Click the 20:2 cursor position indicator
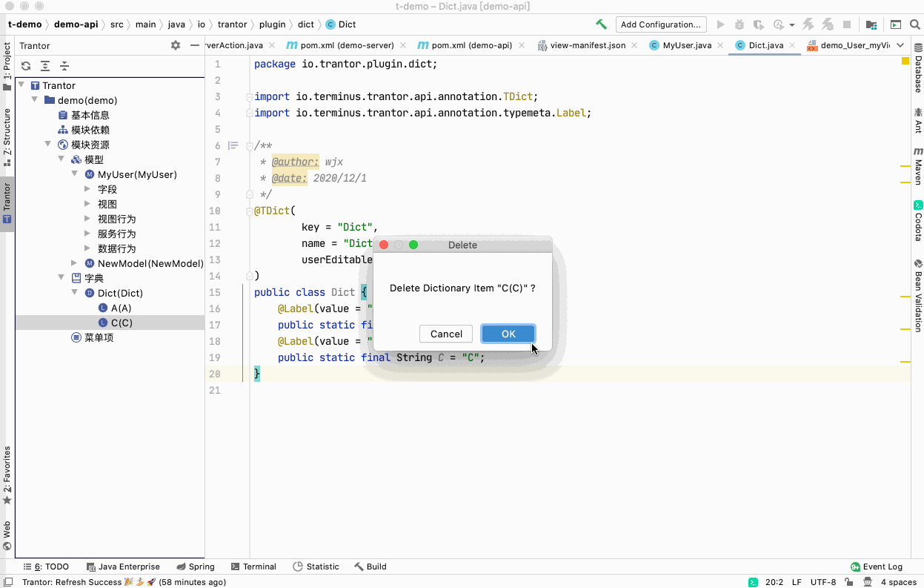 click(x=774, y=582)
